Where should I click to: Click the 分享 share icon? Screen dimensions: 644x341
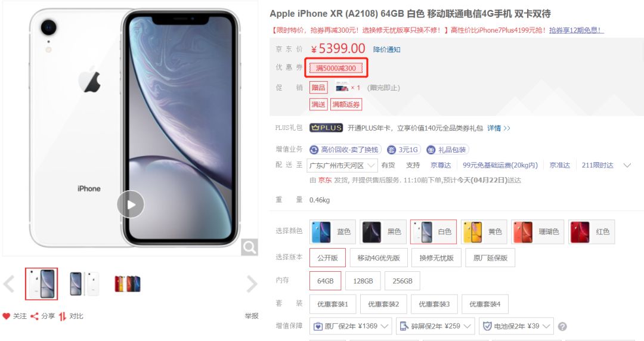[35, 316]
